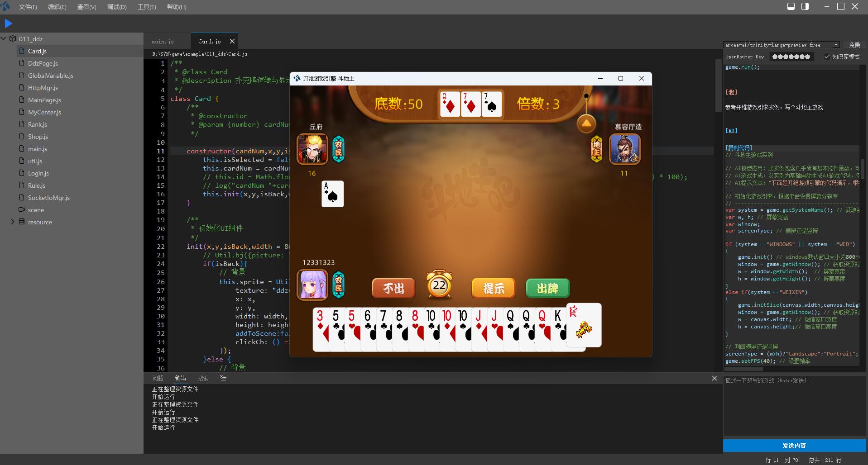Viewport: 868px width, 465px height.
Task: Click the 发送内容 button
Action: (x=794, y=446)
